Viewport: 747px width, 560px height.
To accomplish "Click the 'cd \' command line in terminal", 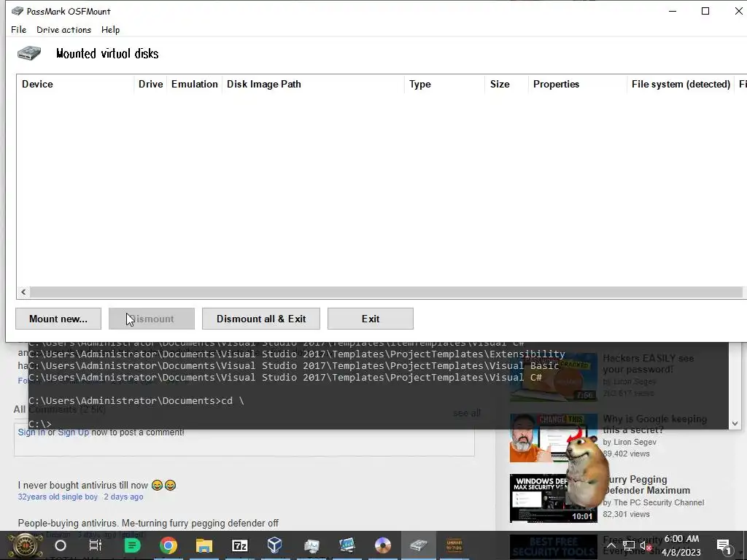I will (136, 400).
